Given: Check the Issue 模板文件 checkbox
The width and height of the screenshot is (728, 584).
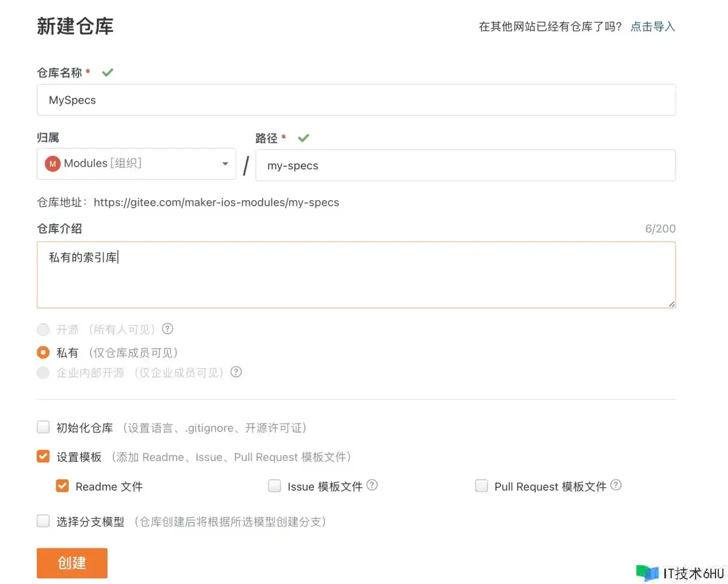Looking at the screenshot, I should tap(275, 486).
